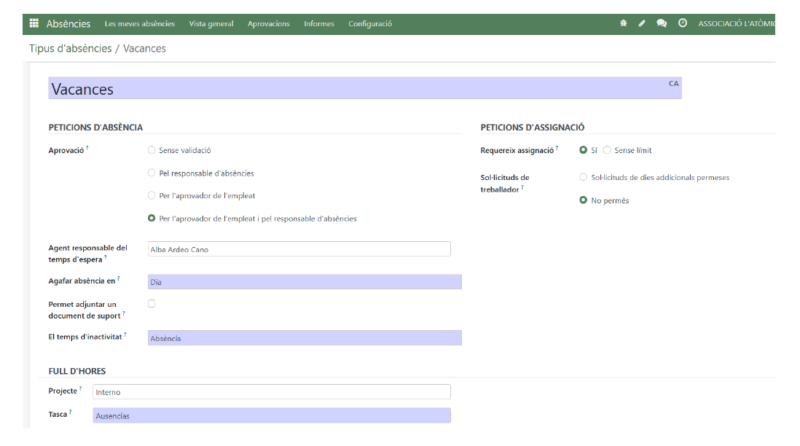Open the clock activities icon
The height and width of the screenshot is (446, 800).
point(682,23)
